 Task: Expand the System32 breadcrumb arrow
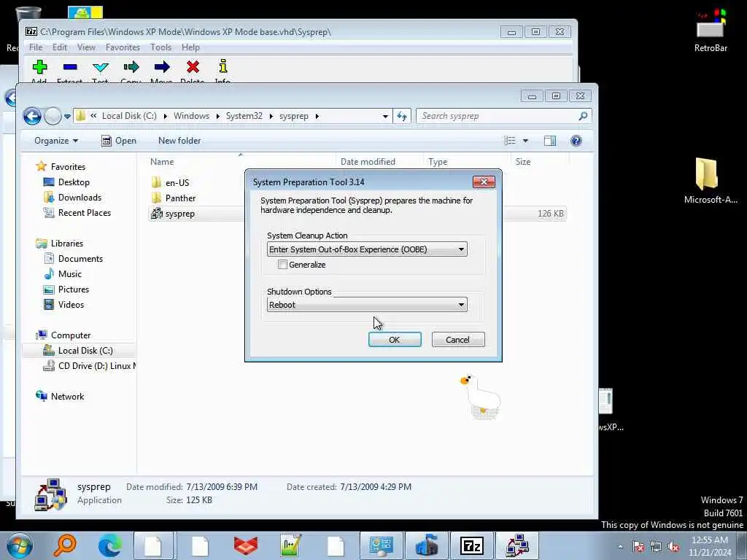271,116
